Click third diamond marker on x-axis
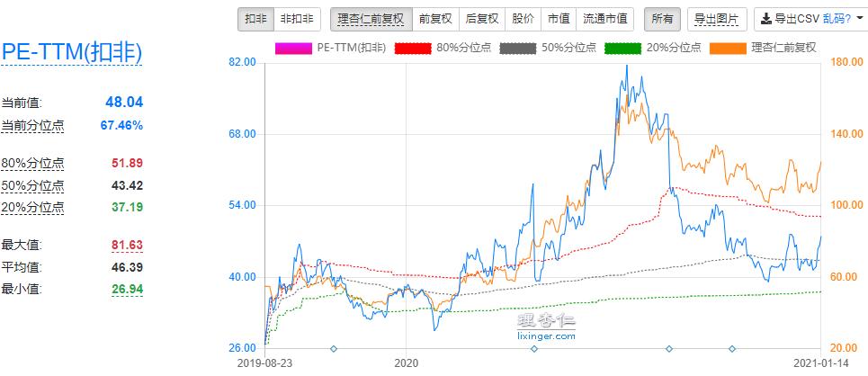Screen dimensions: 868x376 pyautogui.click(x=668, y=348)
